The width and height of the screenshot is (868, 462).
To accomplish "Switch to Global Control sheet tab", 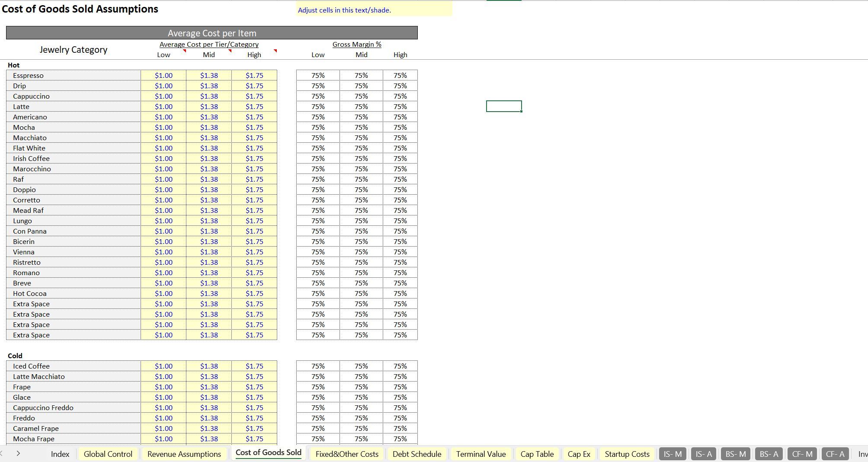I will pyautogui.click(x=108, y=454).
